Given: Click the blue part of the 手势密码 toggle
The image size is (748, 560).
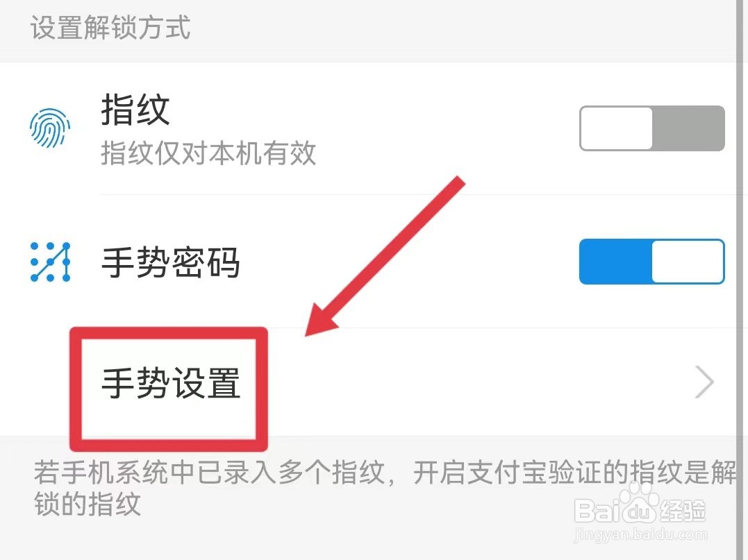Looking at the screenshot, I should tap(615, 262).
